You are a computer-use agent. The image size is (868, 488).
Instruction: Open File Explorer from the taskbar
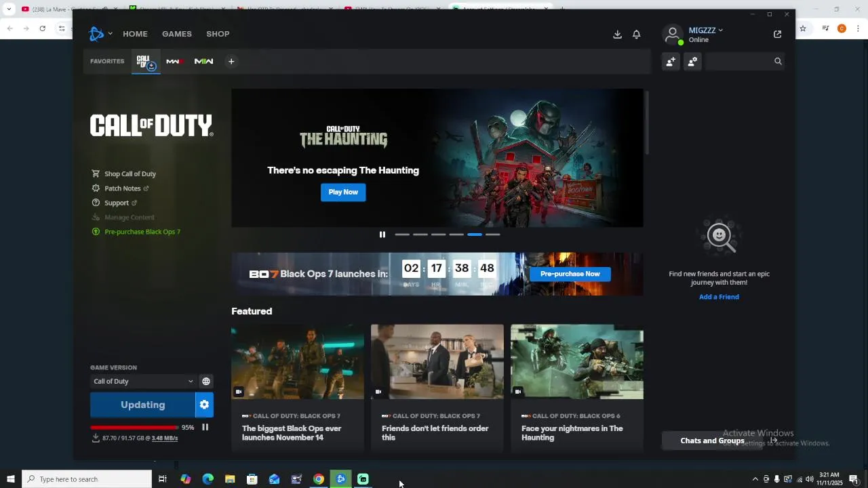pyautogui.click(x=230, y=479)
